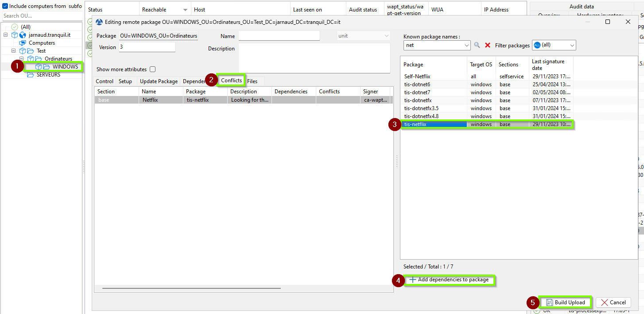Select the Self-Netflix package row
Viewport: 644px width, 314px height.
(x=487, y=77)
